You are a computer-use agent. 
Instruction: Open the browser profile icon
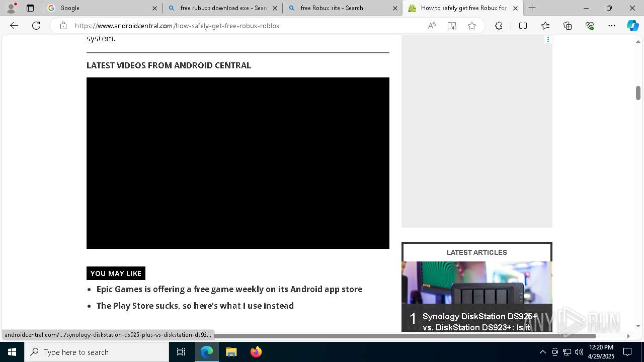pyautogui.click(x=11, y=8)
